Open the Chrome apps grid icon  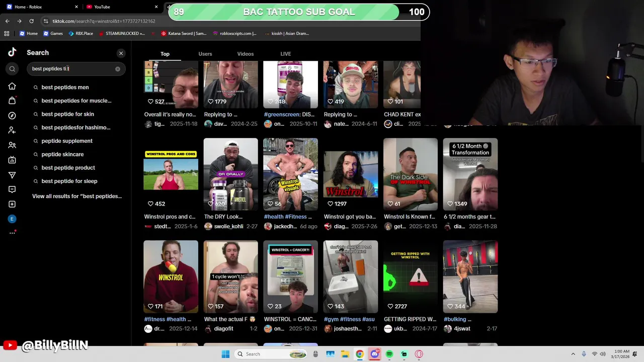(7, 33)
